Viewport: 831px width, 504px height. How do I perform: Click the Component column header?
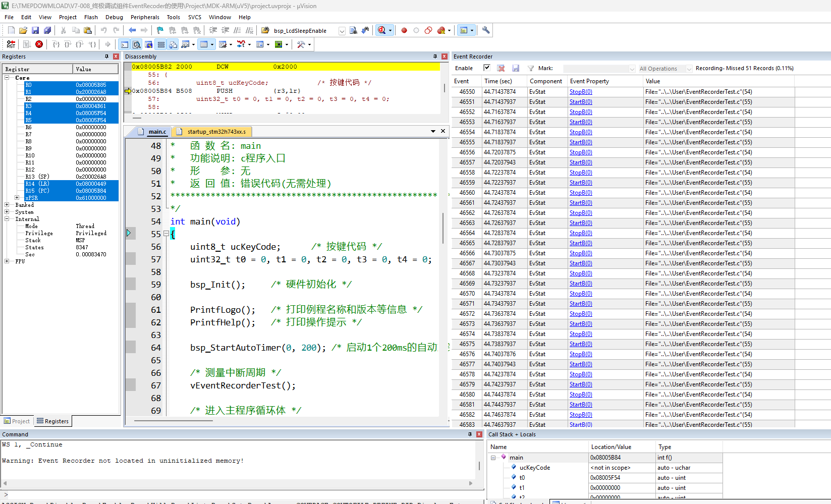(x=547, y=81)
